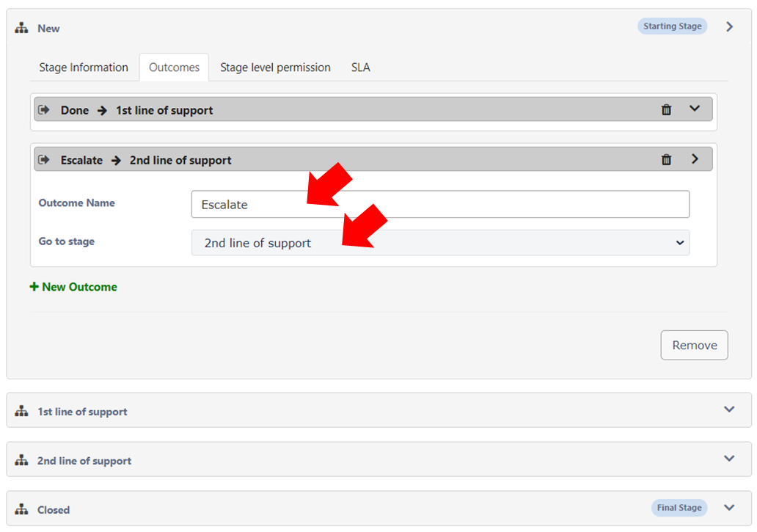Click the Final Stage badge

679,507
